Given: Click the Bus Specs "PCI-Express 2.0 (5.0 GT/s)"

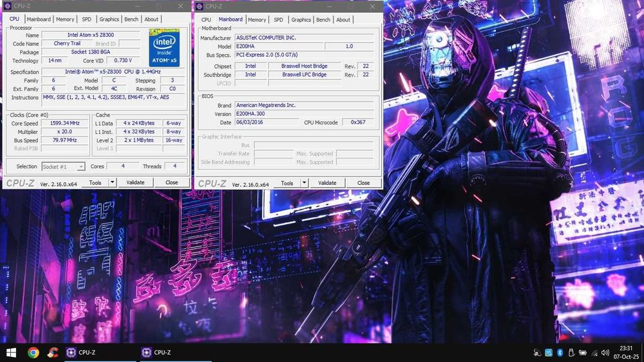Looking at the screenshot, I should coord(304,55).
